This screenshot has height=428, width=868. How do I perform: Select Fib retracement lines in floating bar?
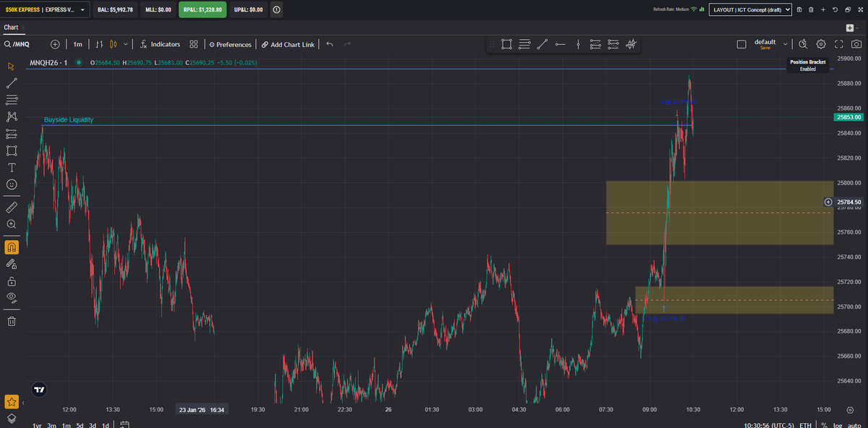(525, 44)
